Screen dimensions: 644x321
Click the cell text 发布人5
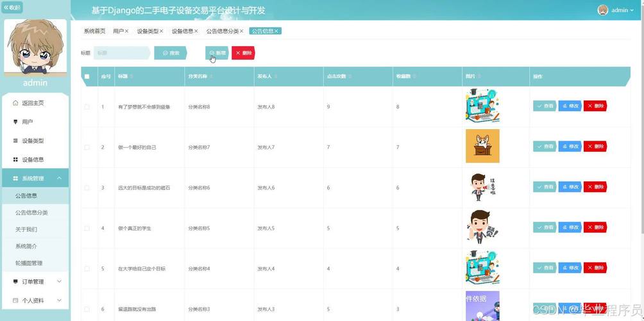pos(266,228)
